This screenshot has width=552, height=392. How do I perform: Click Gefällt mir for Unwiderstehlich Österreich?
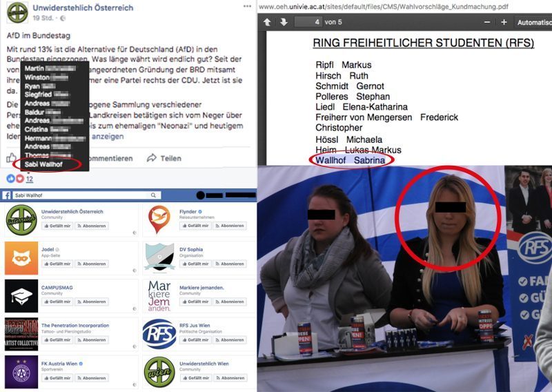(x=57, y=226)
